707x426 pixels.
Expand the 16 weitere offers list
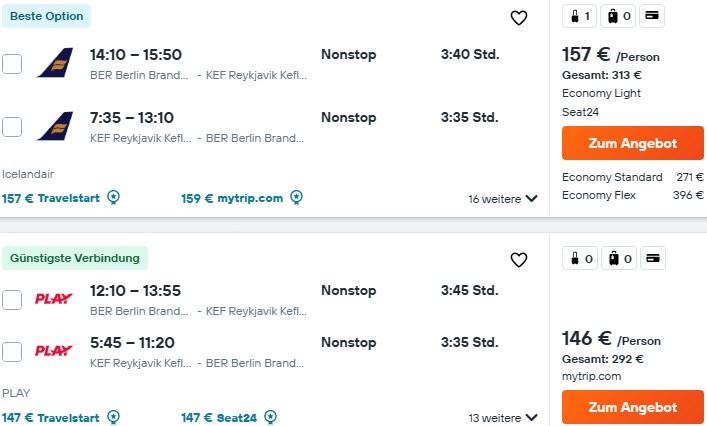pos(503,199)
